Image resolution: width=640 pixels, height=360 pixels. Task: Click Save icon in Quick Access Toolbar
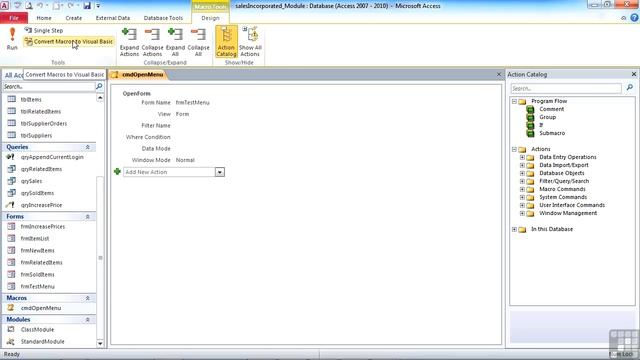(x=87, y=6)
